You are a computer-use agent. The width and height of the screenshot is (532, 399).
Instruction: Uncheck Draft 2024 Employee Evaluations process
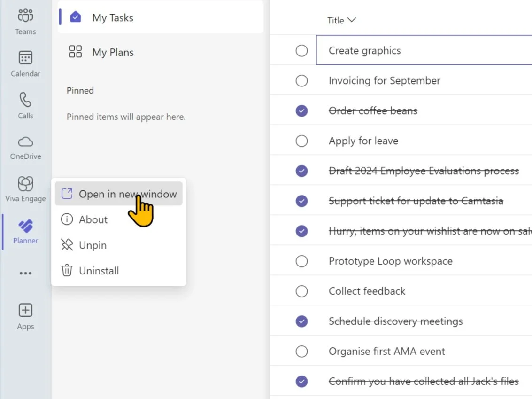click(x=301, y=171)
